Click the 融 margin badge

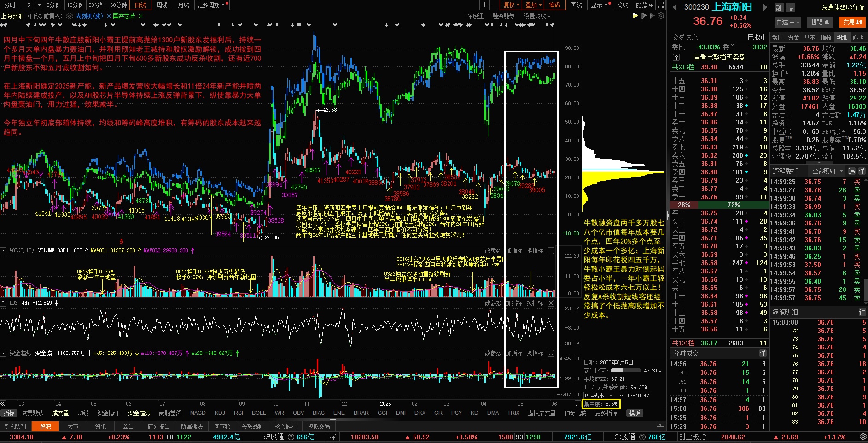779,8
